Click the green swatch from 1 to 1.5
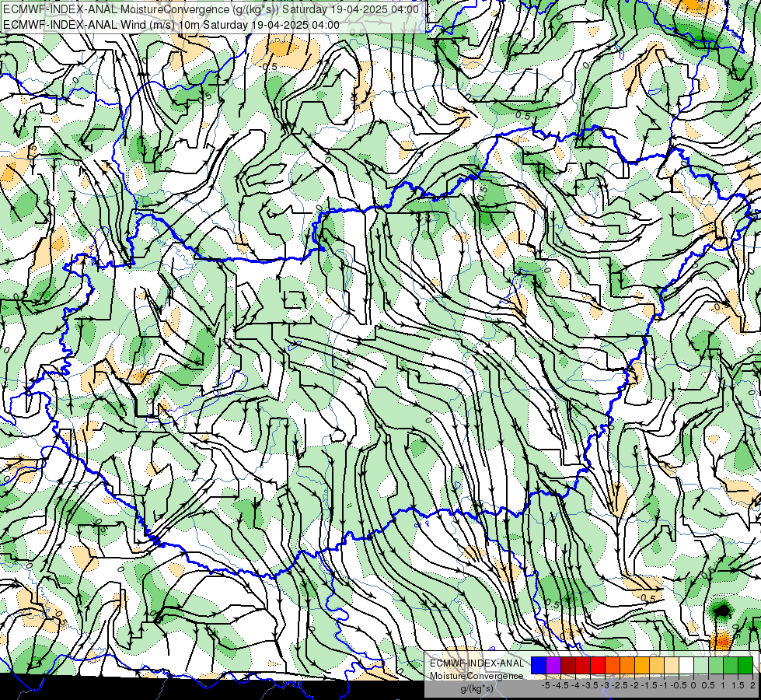This screenshot has width=761, height=700. pos(731,666)
